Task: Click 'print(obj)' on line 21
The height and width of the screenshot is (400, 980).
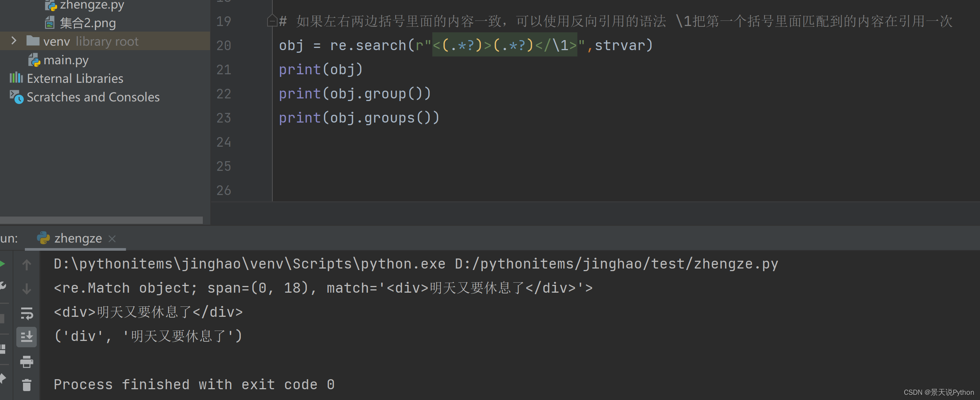Action: coord(321,70)
